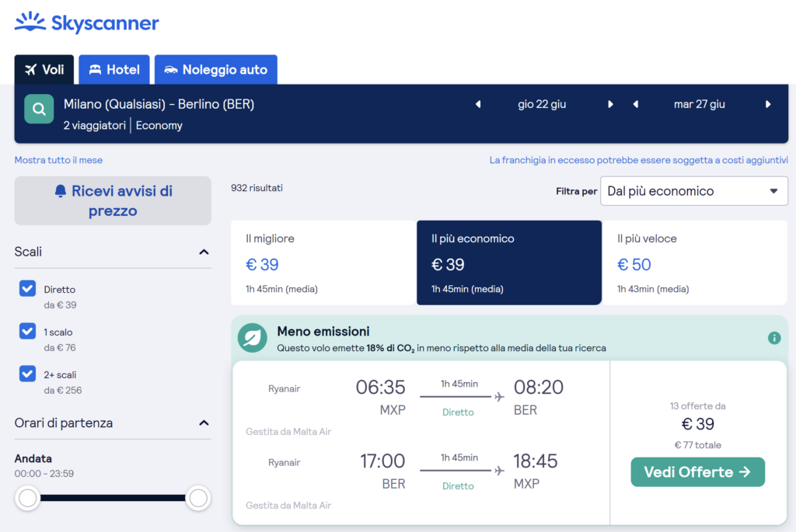Uncheck the Diretto checkbox

[x=28, y=289]
